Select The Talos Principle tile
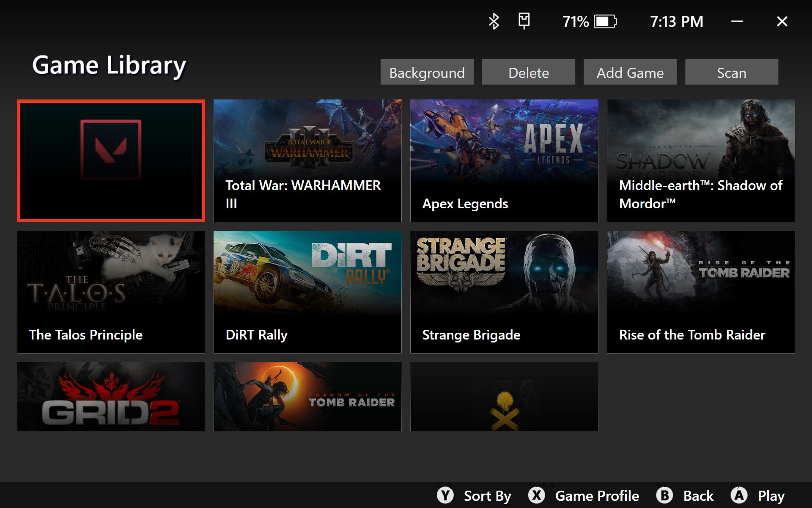 [111, 292]
